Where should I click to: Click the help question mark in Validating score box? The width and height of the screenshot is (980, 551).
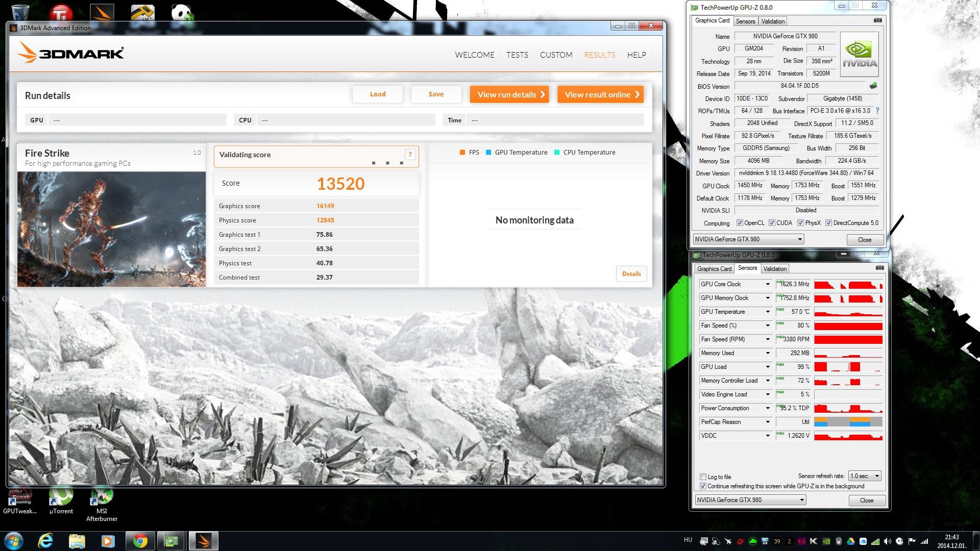(x=410, y=155)
